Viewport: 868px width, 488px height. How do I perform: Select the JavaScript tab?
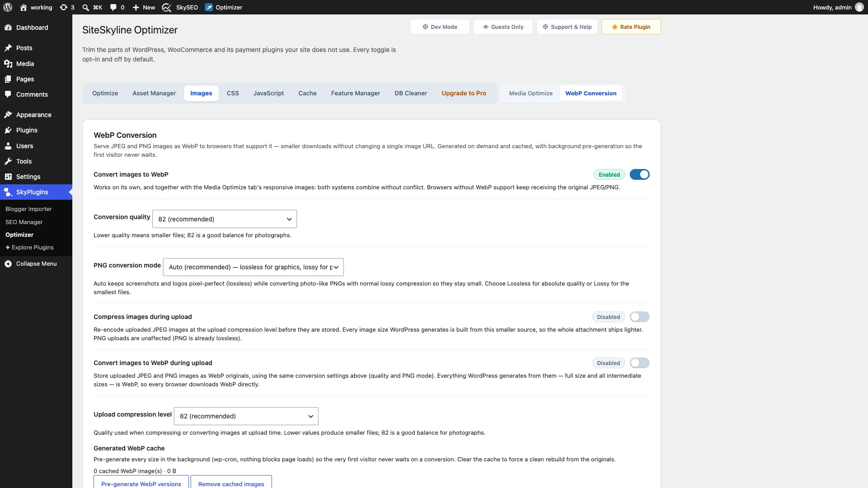(x=269, y=93)
